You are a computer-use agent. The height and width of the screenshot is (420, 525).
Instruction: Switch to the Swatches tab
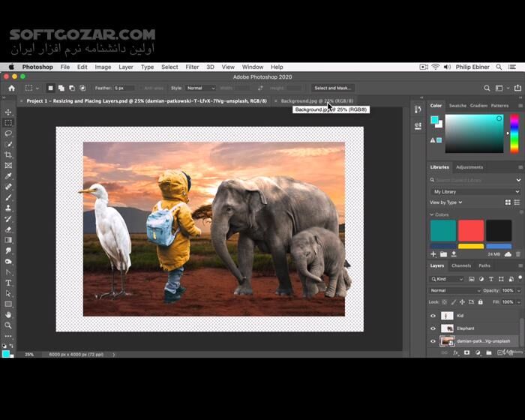tap(457, 106)
